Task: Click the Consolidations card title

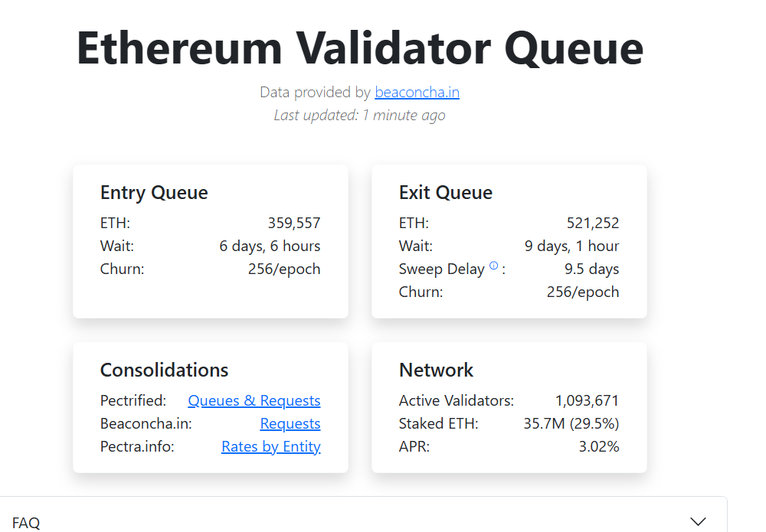Action: click(x=164, y=370)
